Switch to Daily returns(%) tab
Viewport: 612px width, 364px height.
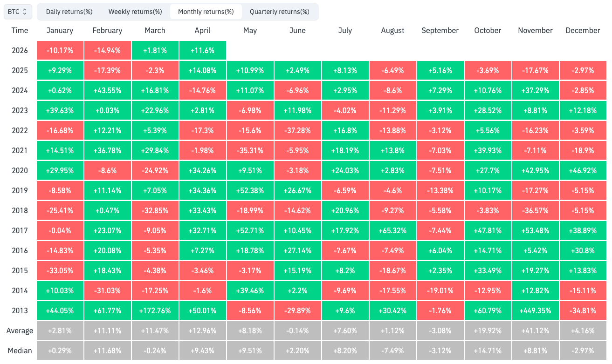click(x=69, y=12)
